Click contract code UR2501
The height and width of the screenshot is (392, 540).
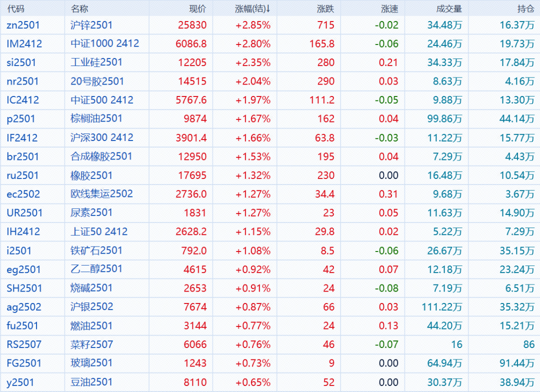24,213
